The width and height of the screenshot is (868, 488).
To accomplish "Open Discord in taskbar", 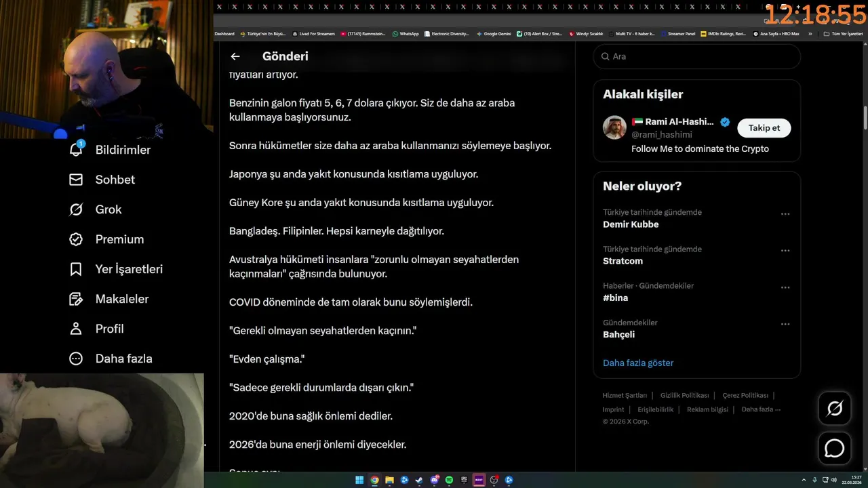I will (x=434, y=480).
